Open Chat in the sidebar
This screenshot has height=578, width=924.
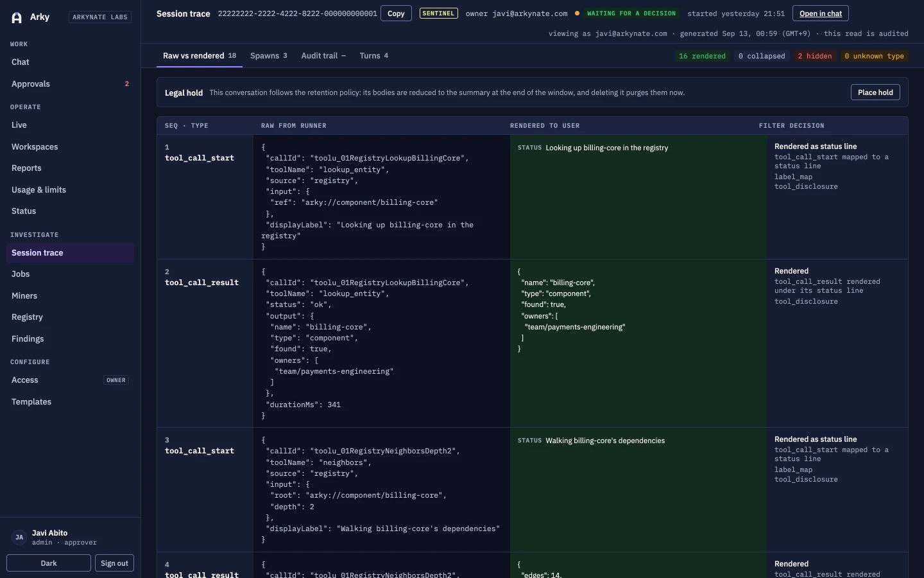[x=70, y=62]
